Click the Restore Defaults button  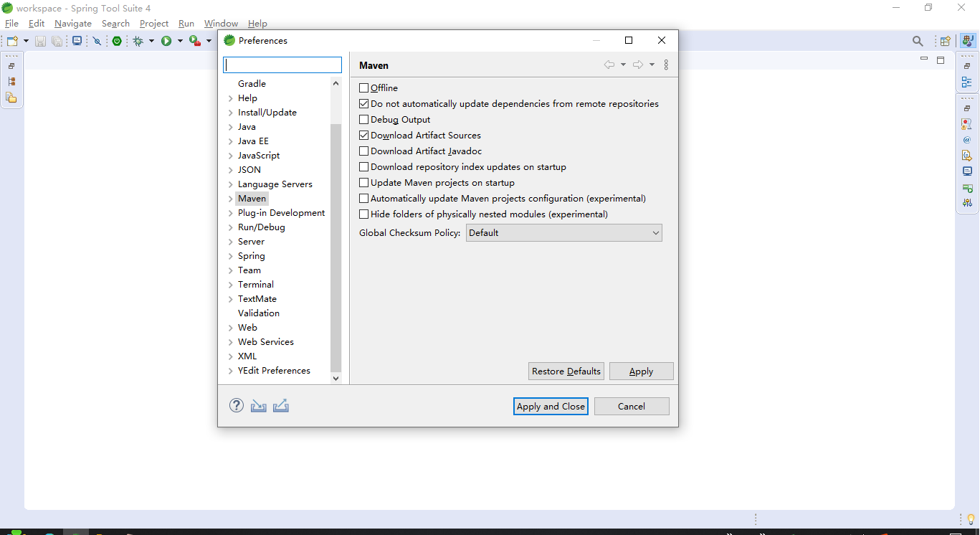(x=566, y=371)
